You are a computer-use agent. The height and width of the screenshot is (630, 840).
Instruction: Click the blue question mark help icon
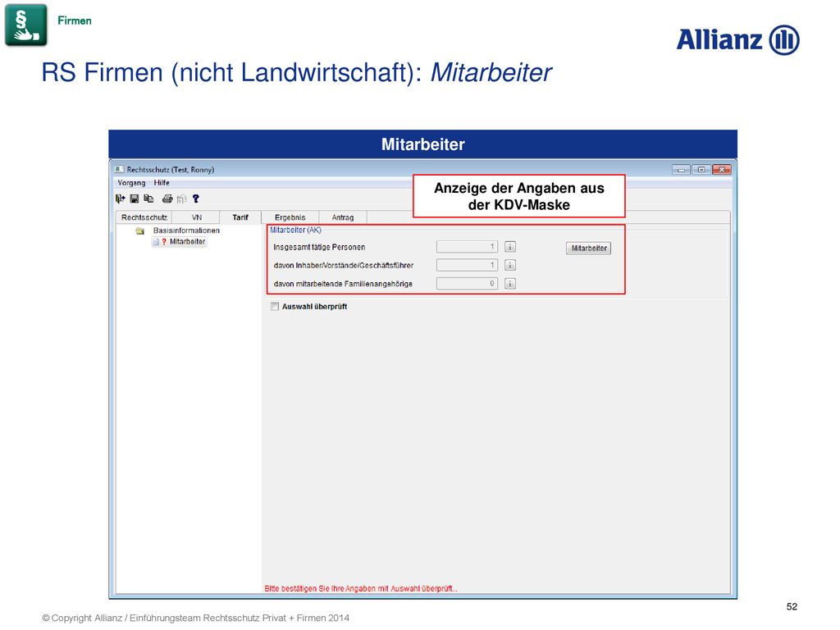[x=196, y=199]
